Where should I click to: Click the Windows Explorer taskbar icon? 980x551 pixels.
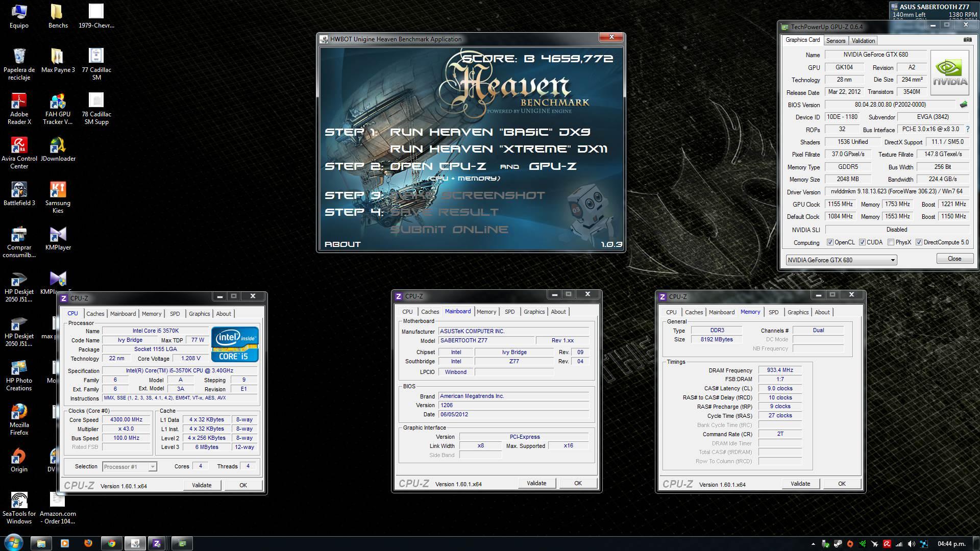(x=41, y=543)
